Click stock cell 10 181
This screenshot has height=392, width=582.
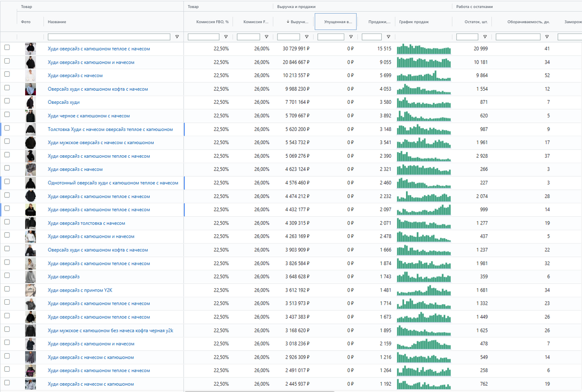point(481,63)
